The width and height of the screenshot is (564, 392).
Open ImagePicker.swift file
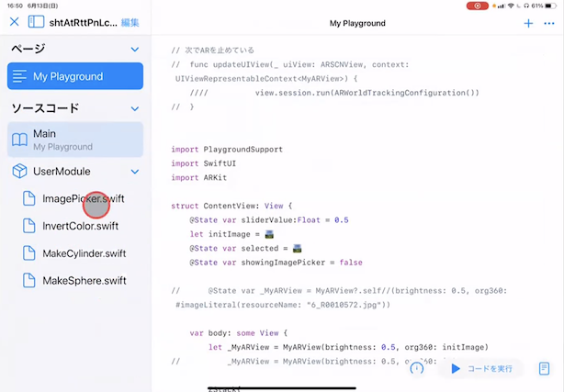pos(83,199)
